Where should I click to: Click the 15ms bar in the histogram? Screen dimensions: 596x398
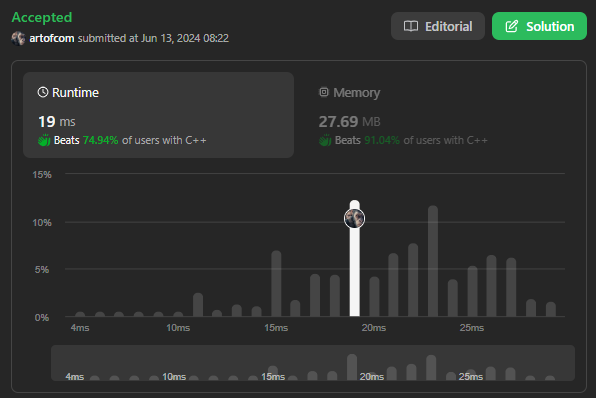(276, 284)
